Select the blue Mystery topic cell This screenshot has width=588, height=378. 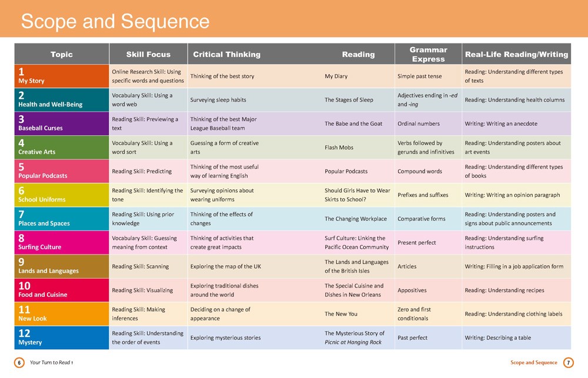pos(62,337)
